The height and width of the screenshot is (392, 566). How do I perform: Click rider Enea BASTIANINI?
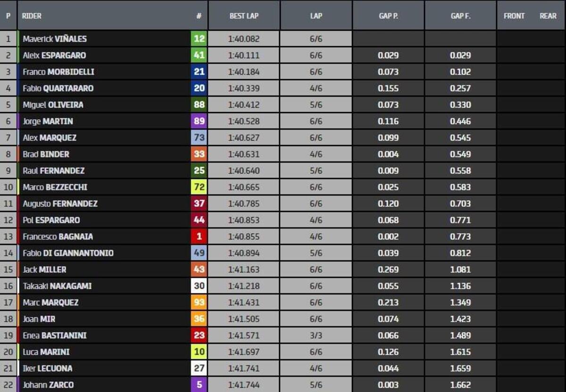tap(55, 335)
